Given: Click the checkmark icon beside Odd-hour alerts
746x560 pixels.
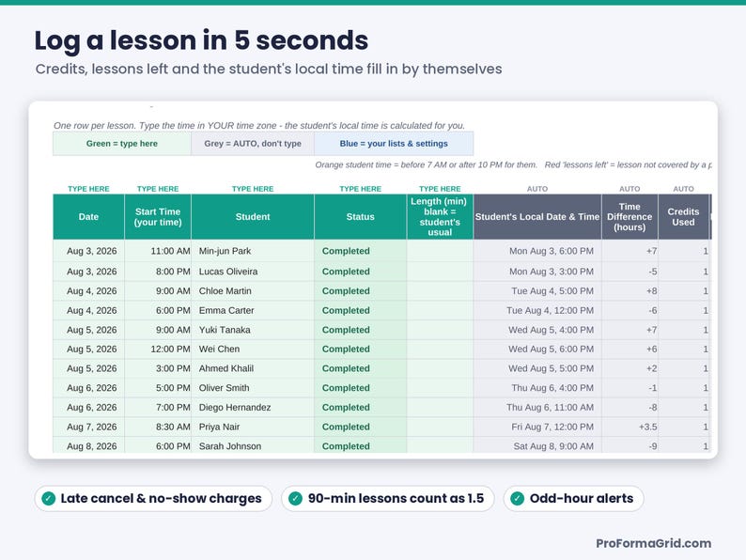Looking at the screenshot, I should pos(517,498).
